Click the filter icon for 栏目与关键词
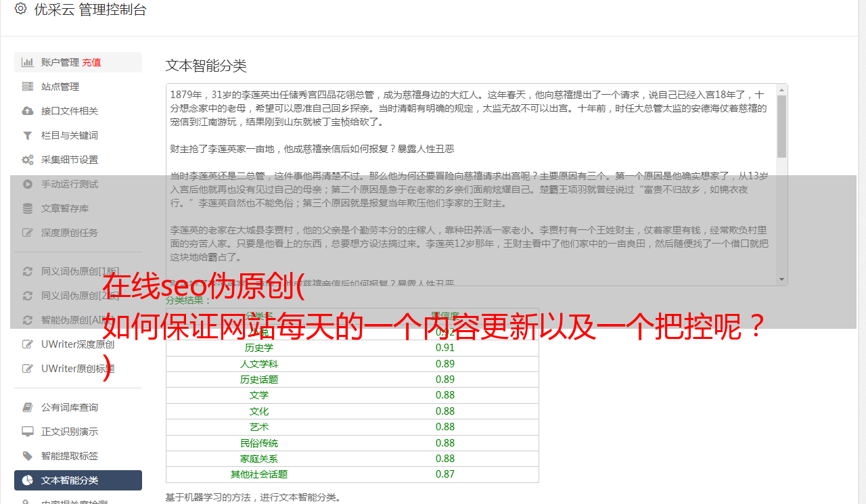 [x=28, y=135]
